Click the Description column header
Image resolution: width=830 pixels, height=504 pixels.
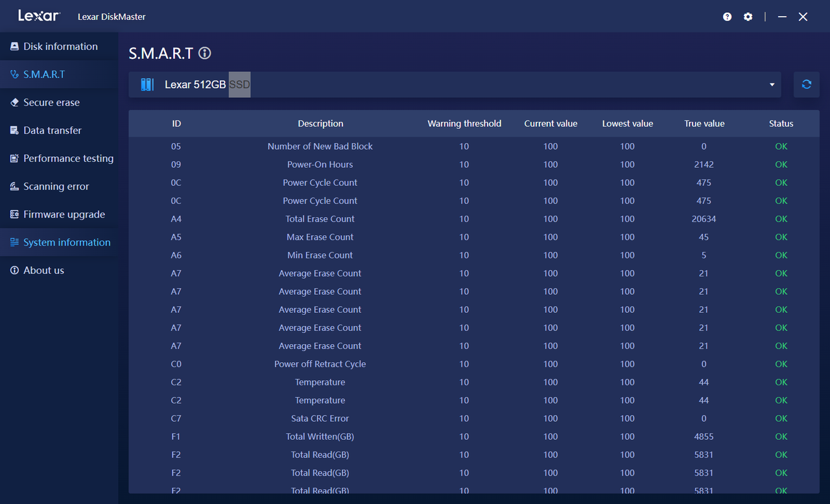pyautogui.click(x=320, y=124)
